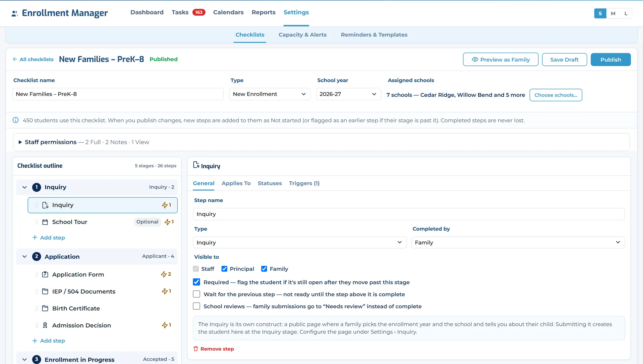Click the Save Draft button
This screenshot has width=643, height=364.
565,59
